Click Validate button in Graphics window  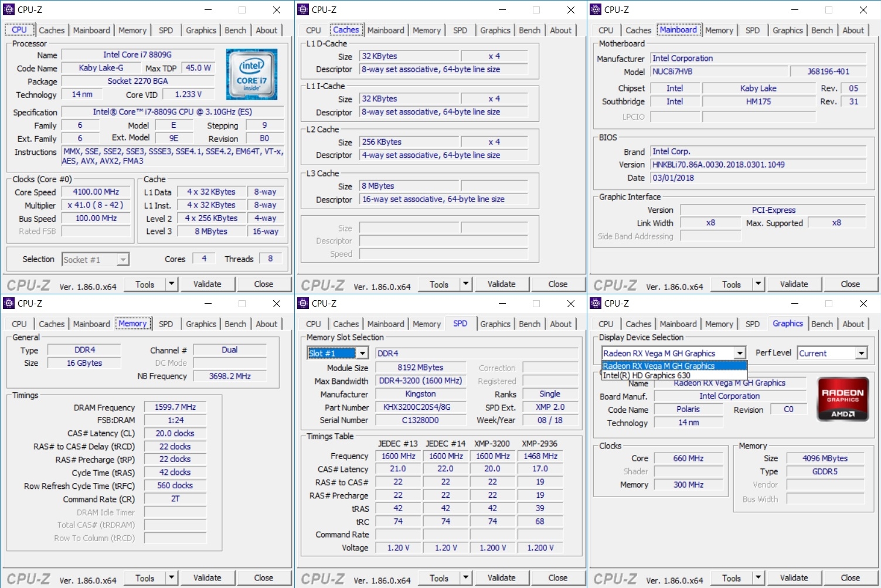click(794, 578)
